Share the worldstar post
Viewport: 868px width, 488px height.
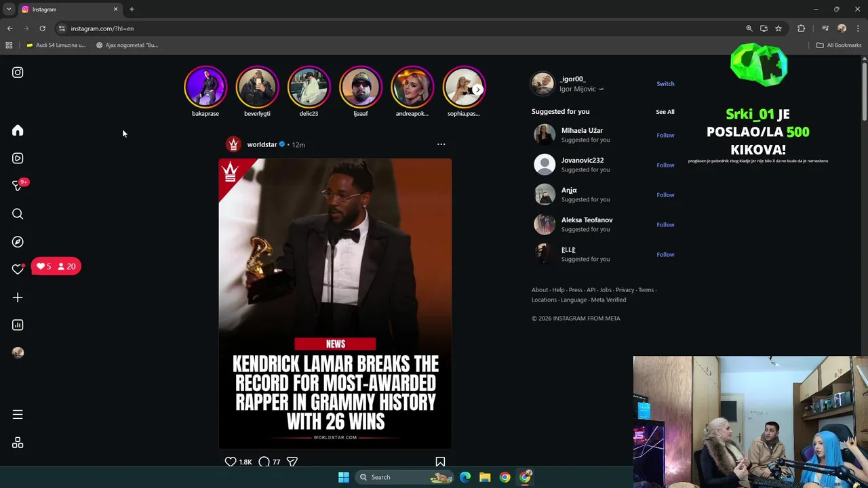coord(292,462)
